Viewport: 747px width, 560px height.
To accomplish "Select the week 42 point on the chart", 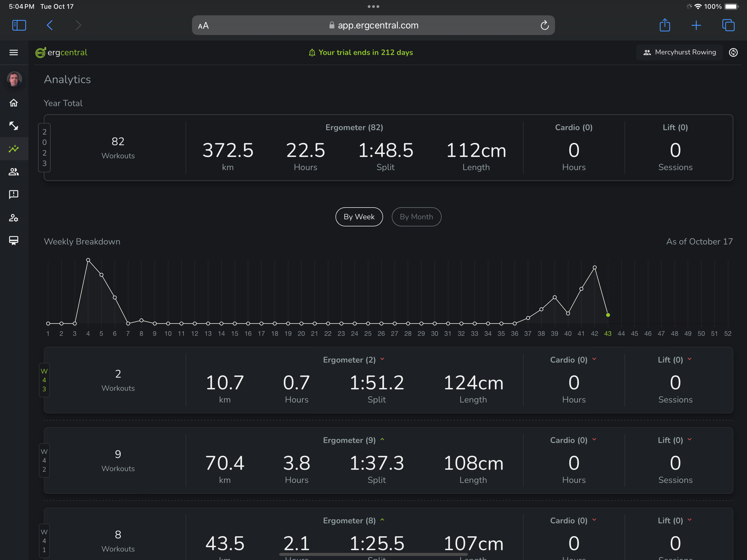I will tap(594, 267).
